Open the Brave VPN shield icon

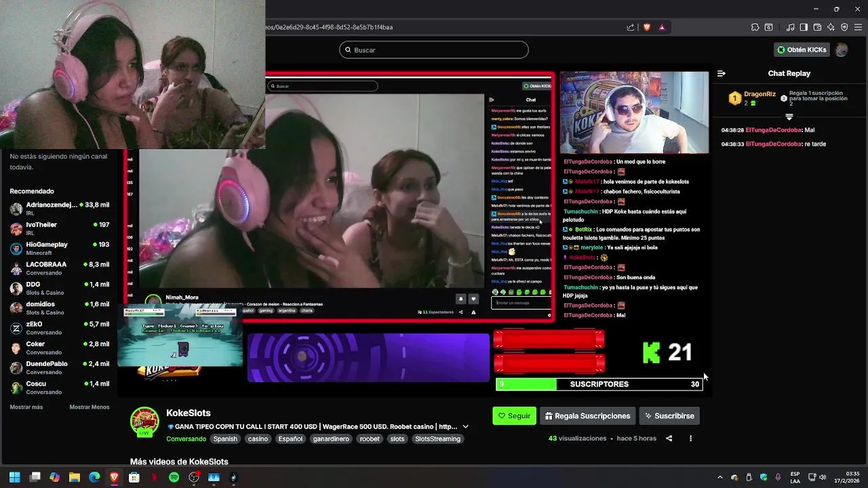[x=844, y=27]
